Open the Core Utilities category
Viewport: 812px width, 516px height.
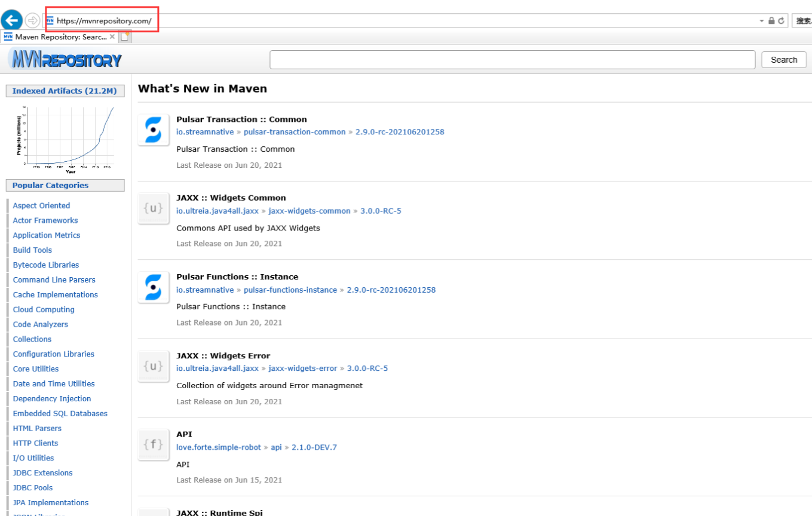click(x=36, y=369)
